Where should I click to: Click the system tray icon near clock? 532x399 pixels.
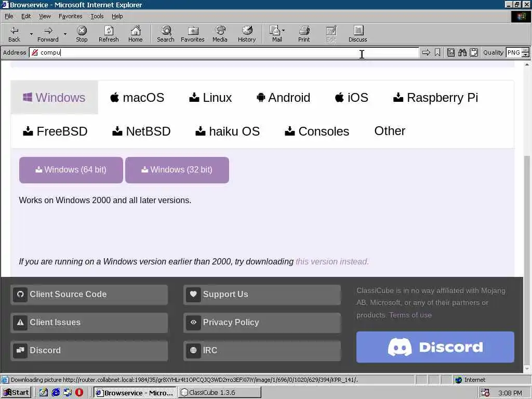point(485,393)
